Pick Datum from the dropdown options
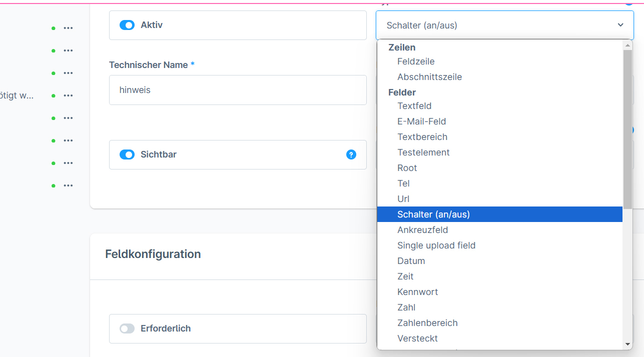644x357 pixels. click(411, 261)
